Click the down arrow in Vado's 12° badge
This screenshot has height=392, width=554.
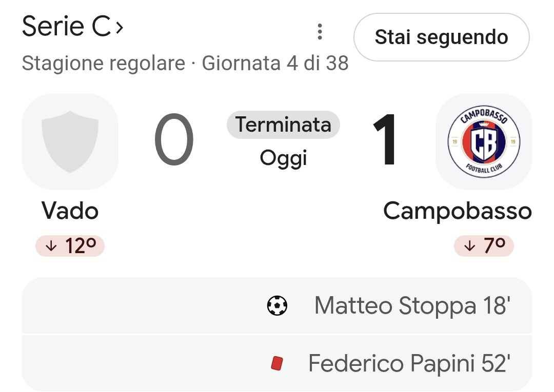(x=52, y=246)
